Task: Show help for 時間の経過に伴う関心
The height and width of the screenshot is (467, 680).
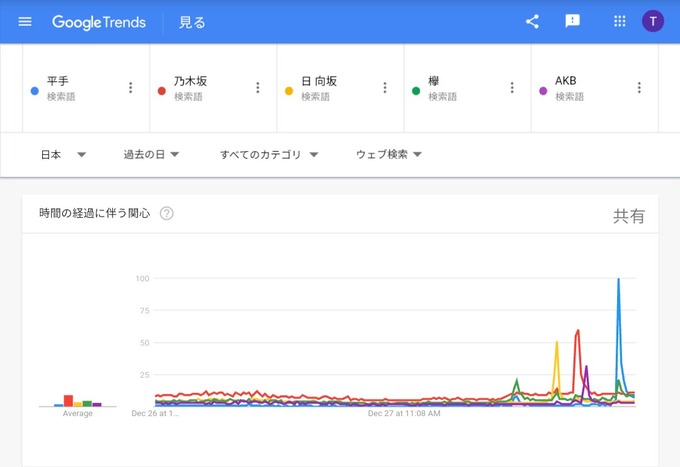Action: pyautogui.click(x=167, y=213)
